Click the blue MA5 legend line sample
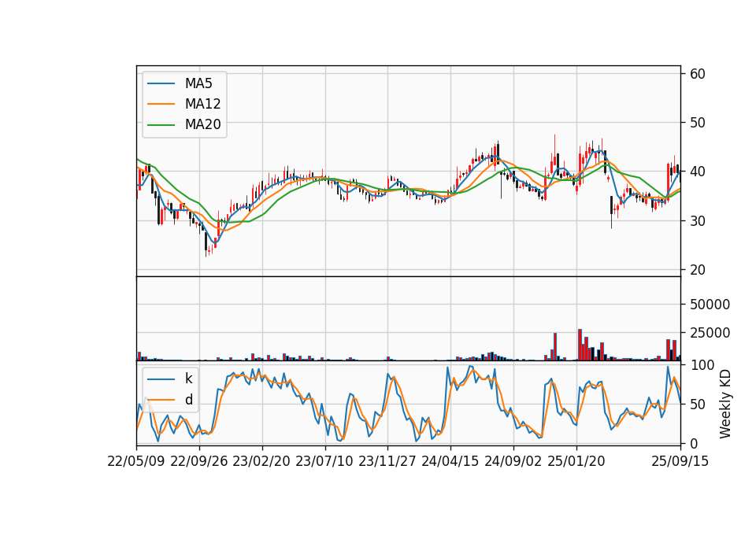The width and height of the screenshot is (756, 543). pyautogui.click(x=161, y=83)
